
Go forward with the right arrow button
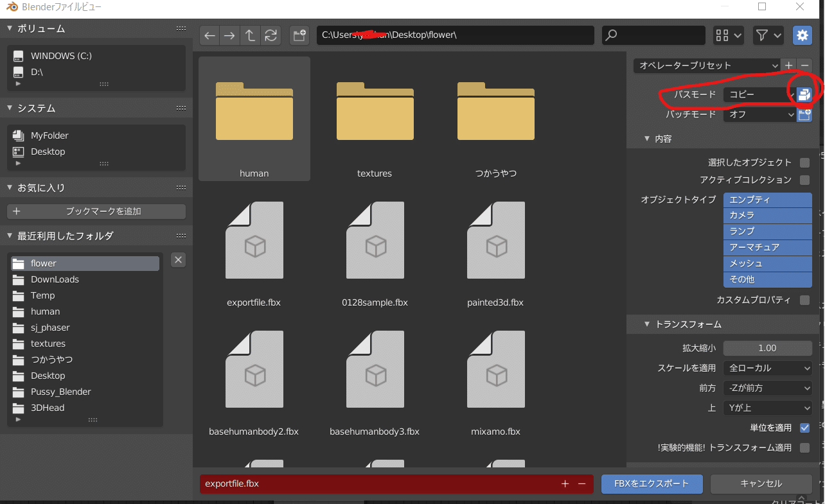[229, 36]
